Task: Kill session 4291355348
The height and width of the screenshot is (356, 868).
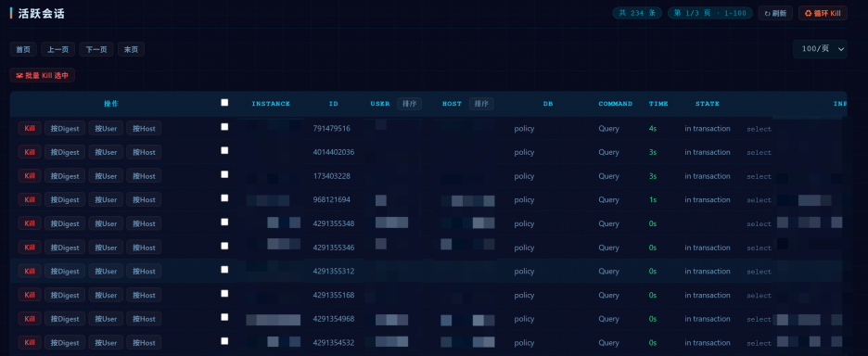Action: click(30, 223)
